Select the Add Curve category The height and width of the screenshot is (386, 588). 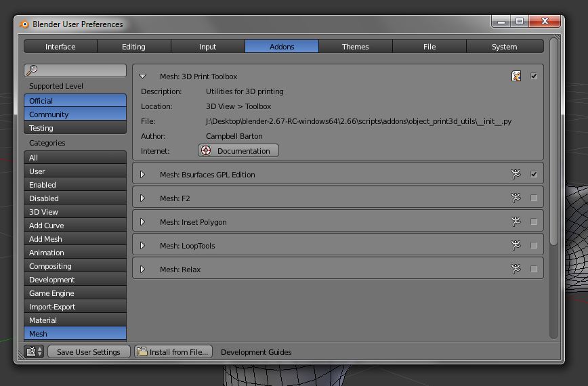(x=75, y=226)
